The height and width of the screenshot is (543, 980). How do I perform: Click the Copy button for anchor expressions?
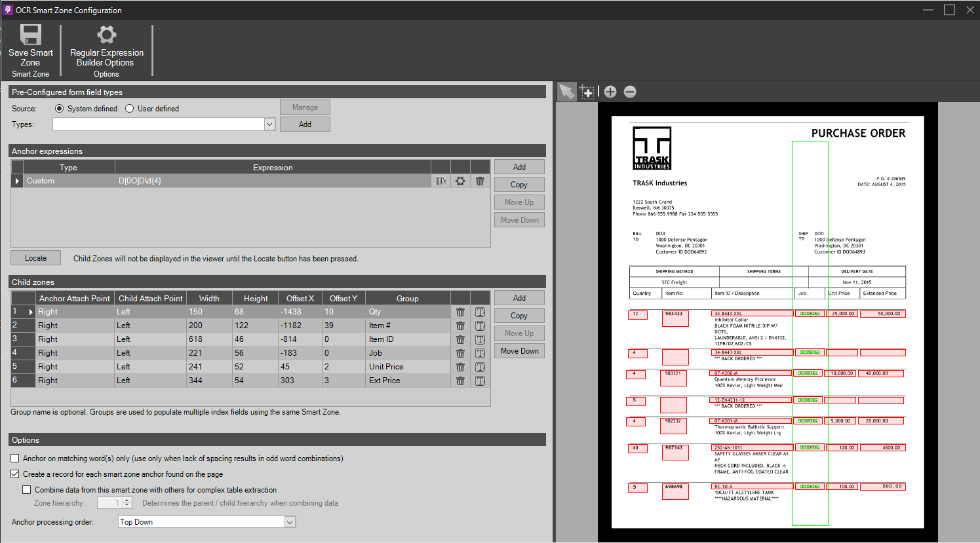[x=519, y=185]
